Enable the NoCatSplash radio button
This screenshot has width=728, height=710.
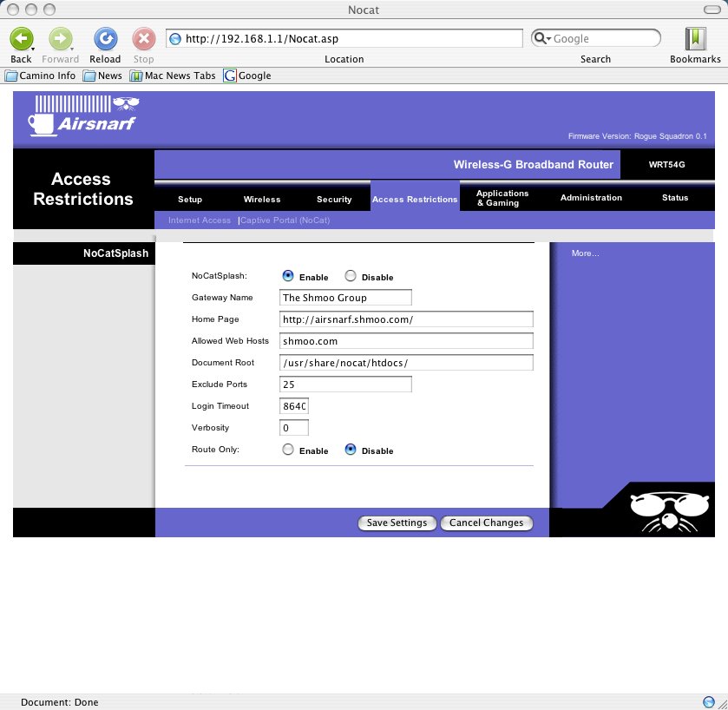[x=288, y=276]
